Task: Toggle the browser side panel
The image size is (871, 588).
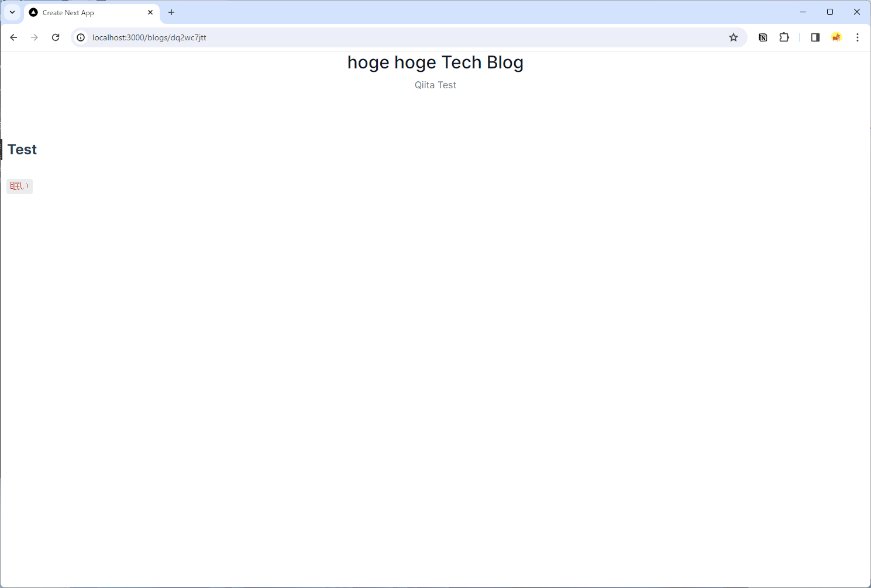Action: click(815, 37)
